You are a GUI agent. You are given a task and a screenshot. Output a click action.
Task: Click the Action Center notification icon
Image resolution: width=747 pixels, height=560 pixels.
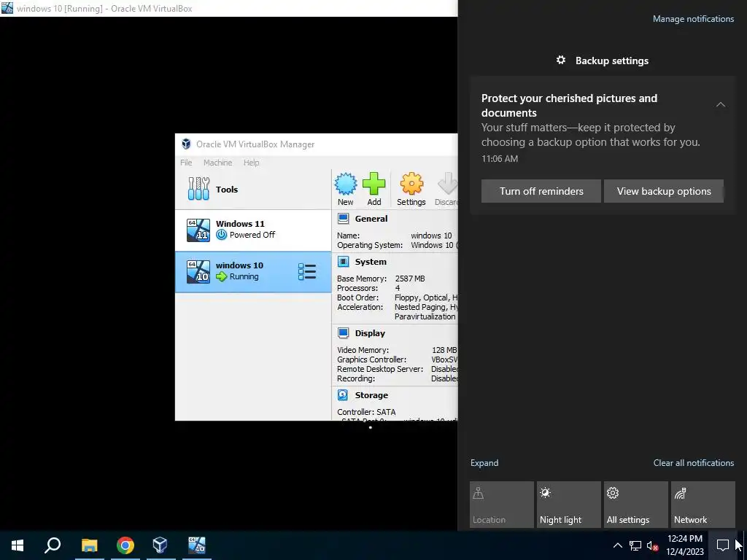point(723,545)
